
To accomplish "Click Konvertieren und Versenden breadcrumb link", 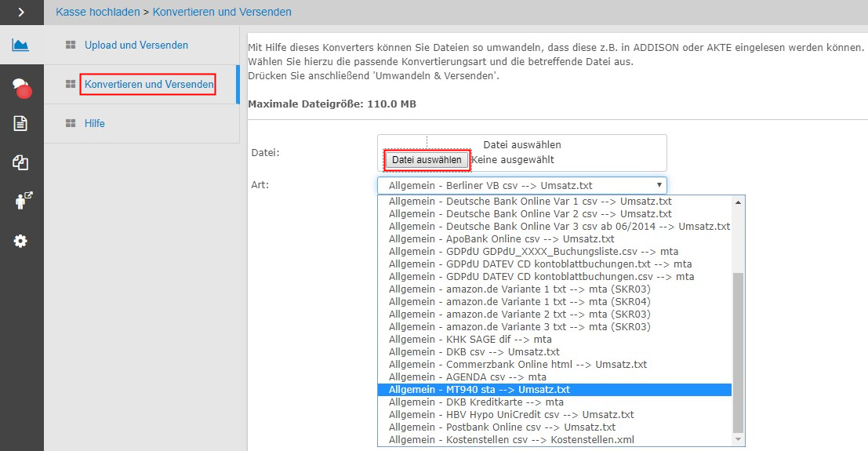I will coord(222,12).
